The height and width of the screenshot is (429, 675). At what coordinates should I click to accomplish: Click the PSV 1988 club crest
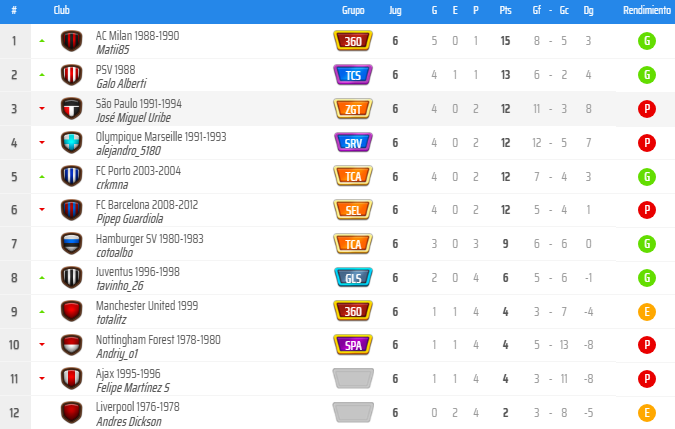[x=71, y=75]
